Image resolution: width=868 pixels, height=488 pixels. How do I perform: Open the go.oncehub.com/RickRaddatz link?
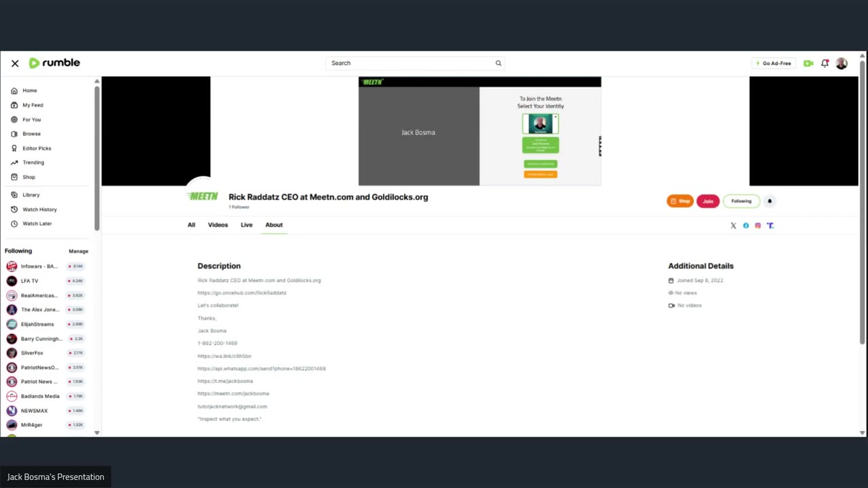[242, 293]
